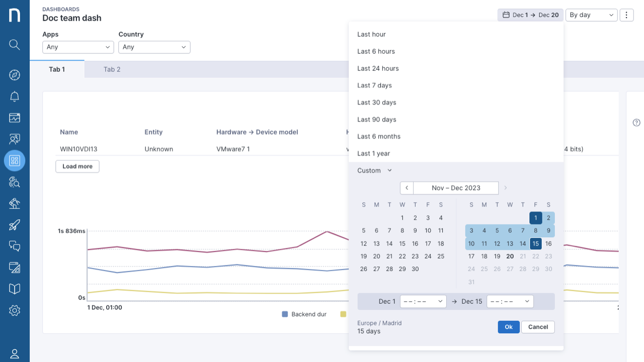Click the fingerprint search icon in the sidebar

[15, 182]
